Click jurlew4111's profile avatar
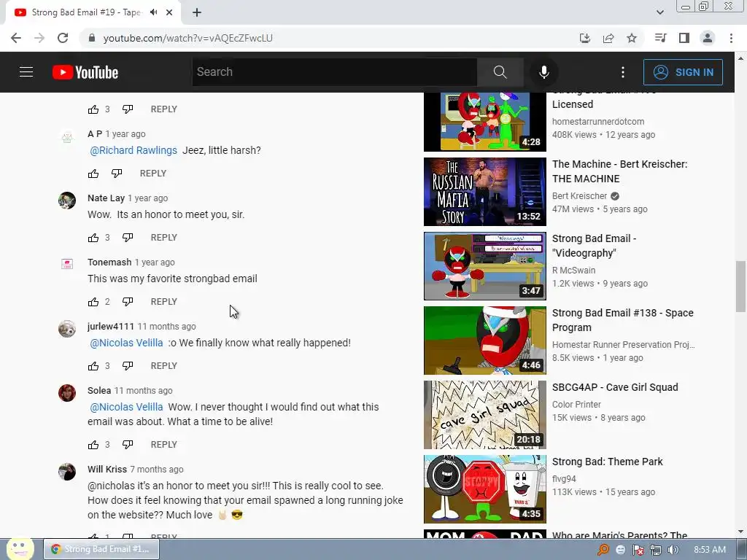 point(66,329)
